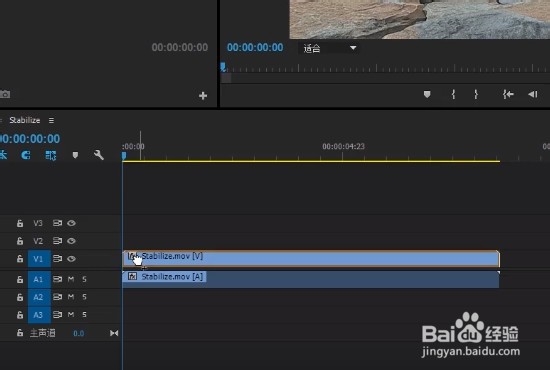Mark out point in program monitor
The image size is (550, 370).
(x=476, y=94)
